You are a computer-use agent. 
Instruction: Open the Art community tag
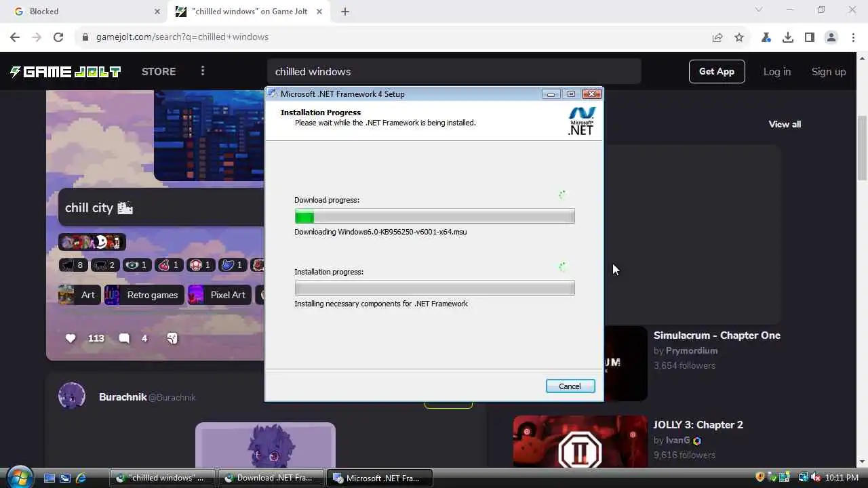coord(79,295)
